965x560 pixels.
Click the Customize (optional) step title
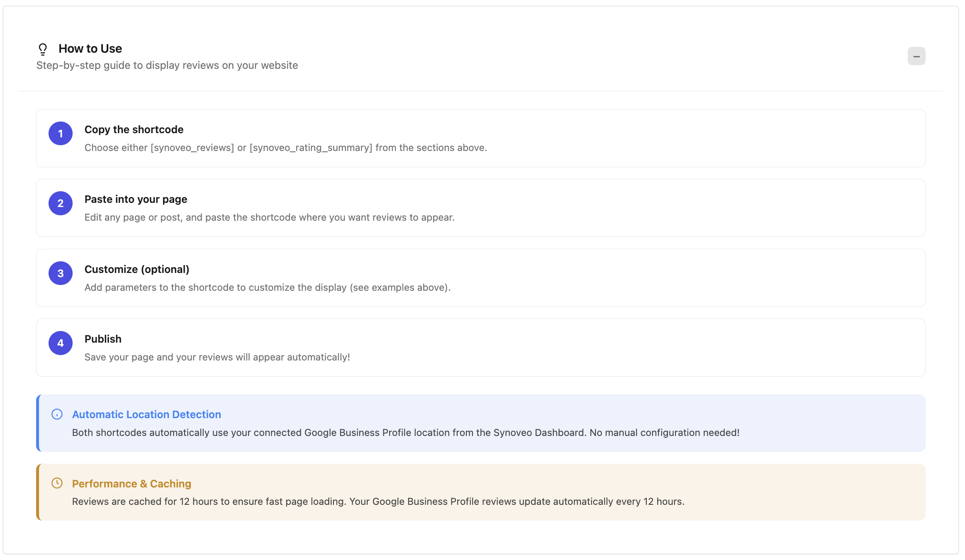click(x=136, y=269)
